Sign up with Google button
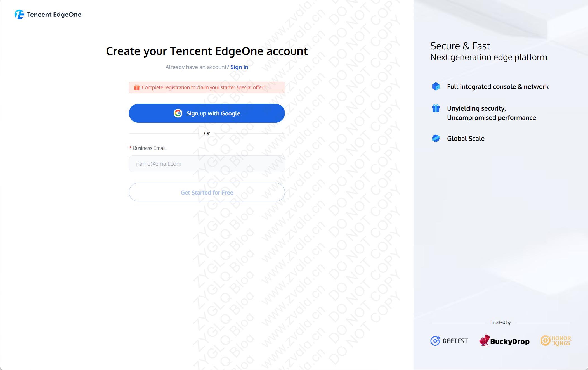 tap(207, 113)
